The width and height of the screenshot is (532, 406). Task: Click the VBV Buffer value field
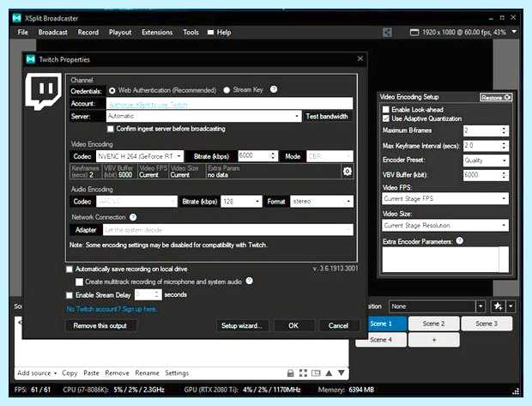pyautogui.click(x=481, y=175)
